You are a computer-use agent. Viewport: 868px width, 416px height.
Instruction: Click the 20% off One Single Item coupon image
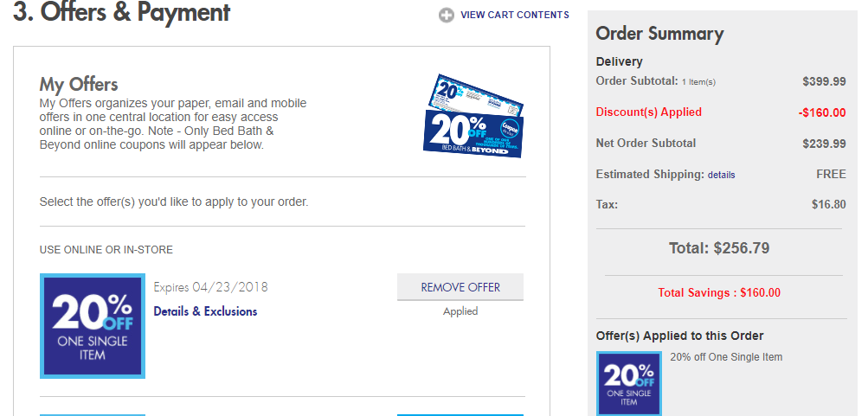[x=93, y=326]
